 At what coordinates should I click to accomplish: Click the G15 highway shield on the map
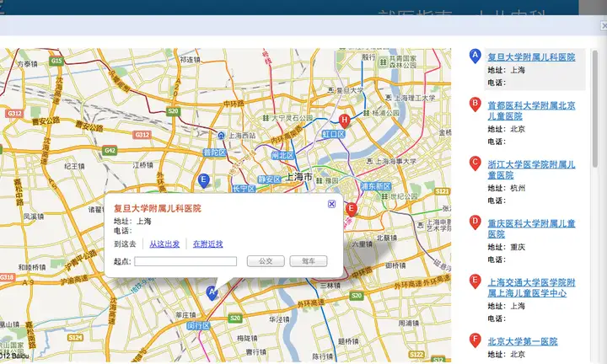(56, 61)
